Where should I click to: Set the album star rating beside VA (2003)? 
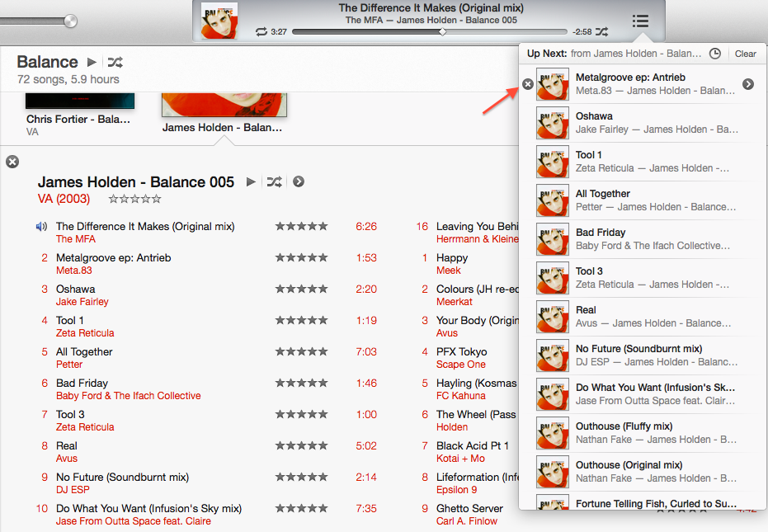click(x=134, y=199)
